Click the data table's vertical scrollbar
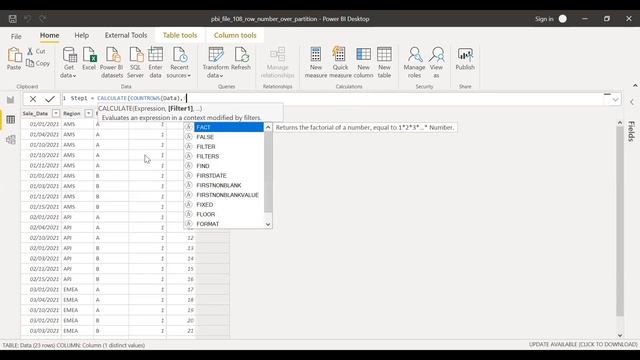640x360 pixels. [x=620, y=220]
